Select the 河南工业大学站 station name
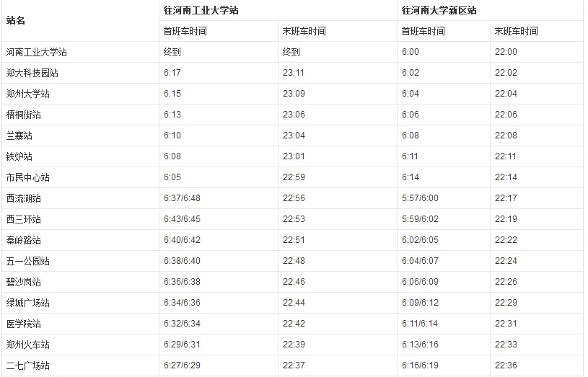Viewport: 588px width, 377px height. pos(37,52)
